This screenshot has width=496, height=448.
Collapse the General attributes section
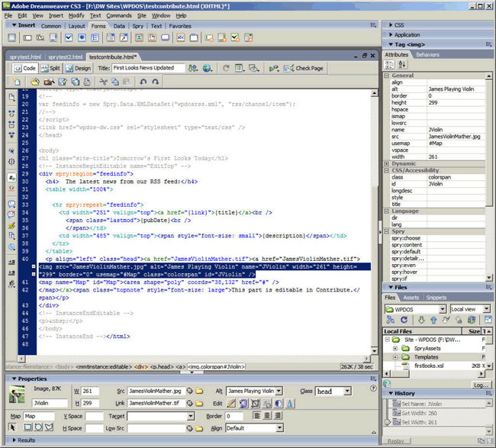click(x=387, y=76)
